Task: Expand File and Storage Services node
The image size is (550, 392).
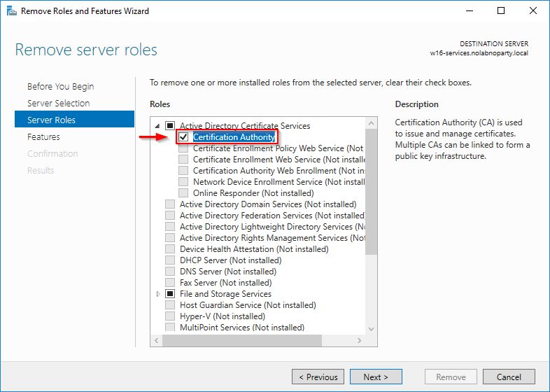Action: tap(158, 294)
